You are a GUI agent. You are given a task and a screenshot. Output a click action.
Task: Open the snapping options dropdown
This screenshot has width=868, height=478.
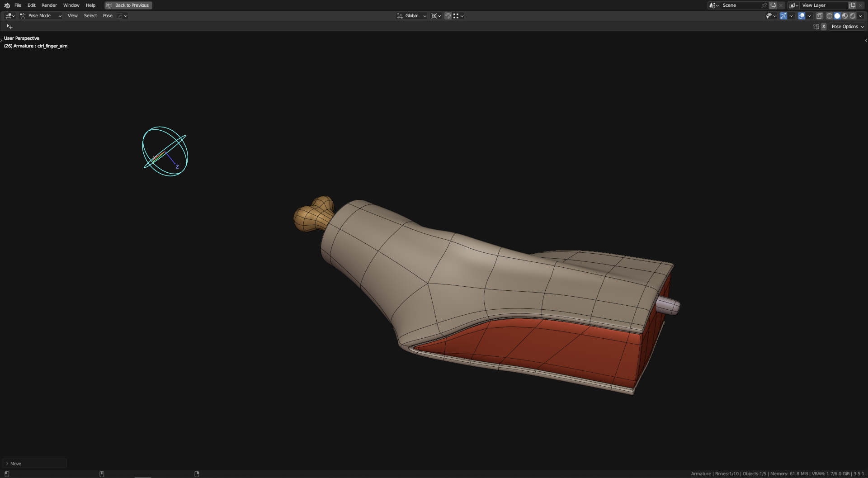(x=458, y=16)
